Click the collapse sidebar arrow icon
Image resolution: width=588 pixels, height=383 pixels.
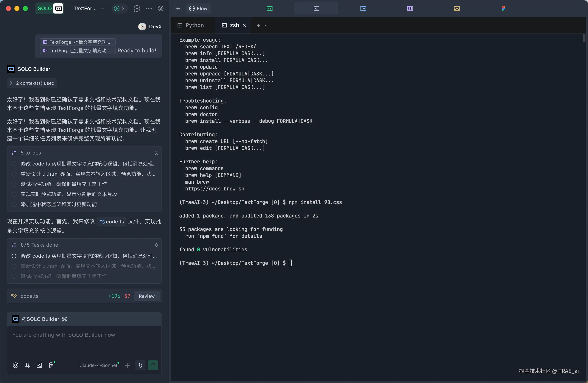click(177, 9)
